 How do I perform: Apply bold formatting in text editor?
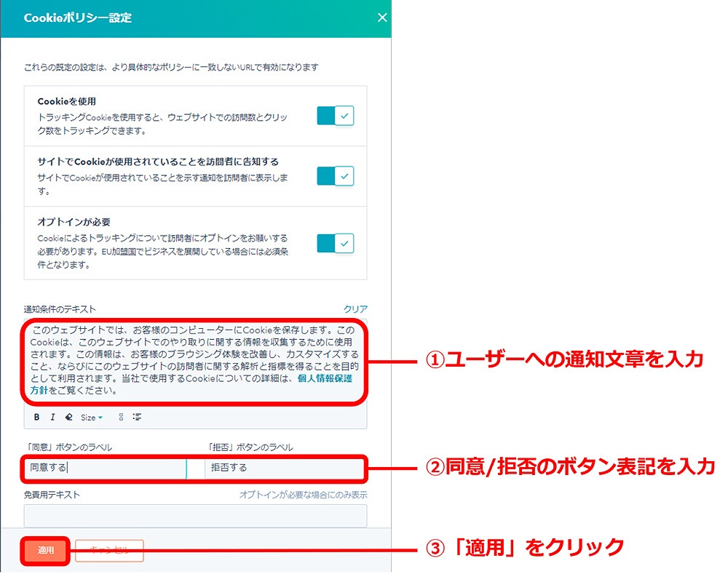tap(36, 417)
